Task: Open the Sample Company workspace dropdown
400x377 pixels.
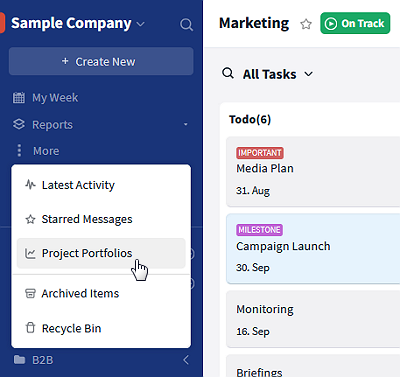Action: coord(141,24)
